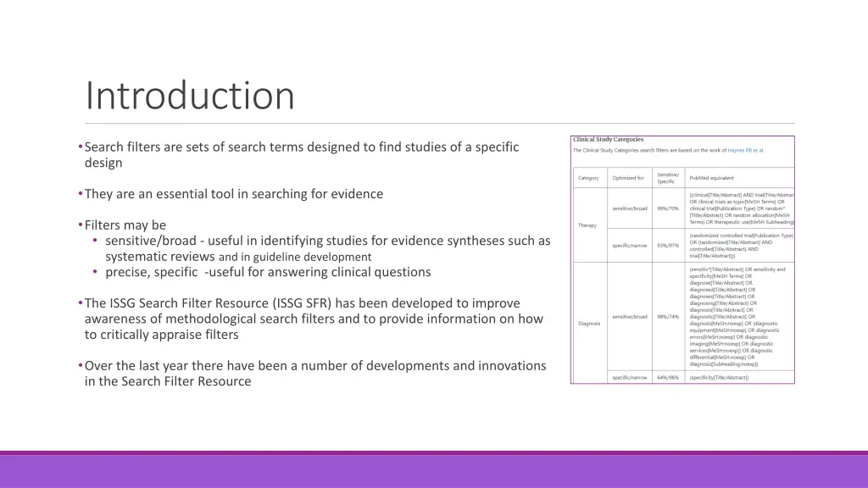Click the Clinical Study Categories heading
868x488 pixels.
(x=608, y=140)
